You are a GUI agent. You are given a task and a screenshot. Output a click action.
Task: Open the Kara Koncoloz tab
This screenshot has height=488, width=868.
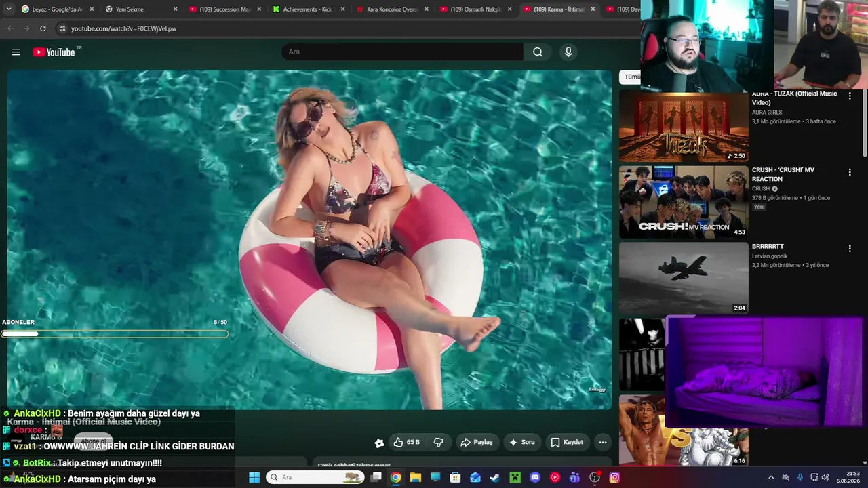(x=392, y=9)
